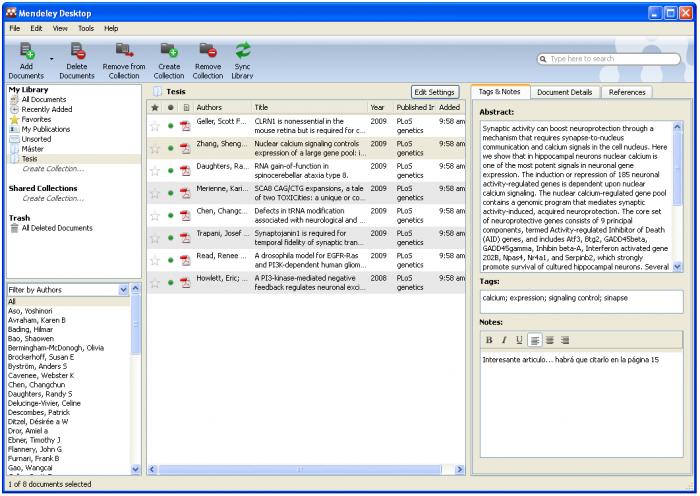This screenshot has width=700, height=496.
Task: Sort documents by Title column header
Action: 309,107
